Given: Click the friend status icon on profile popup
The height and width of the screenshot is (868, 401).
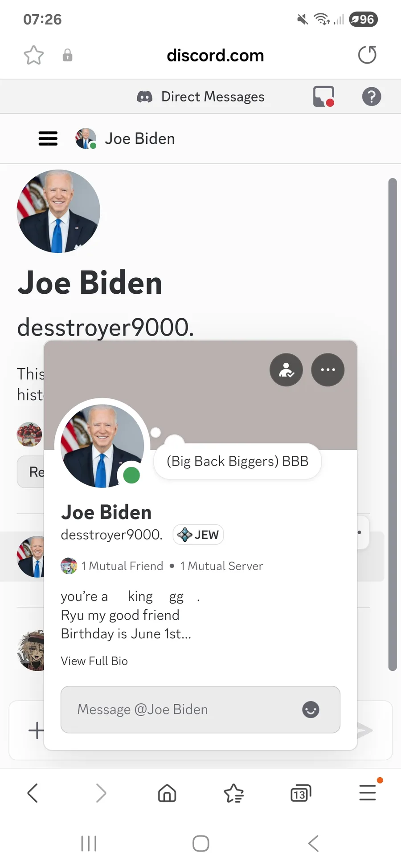Looking at the screenshot, I should (x=286, y=370).
